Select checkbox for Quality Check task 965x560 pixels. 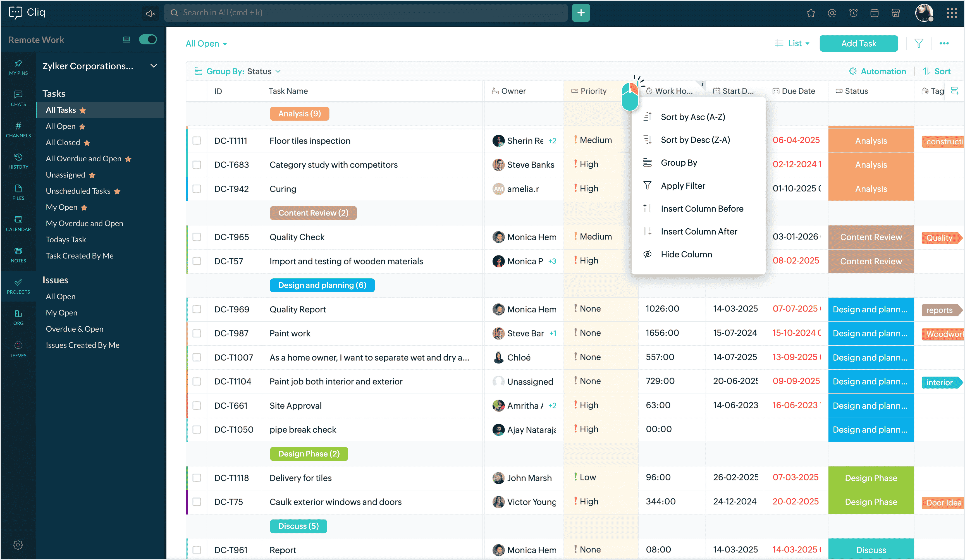point(197,237)
